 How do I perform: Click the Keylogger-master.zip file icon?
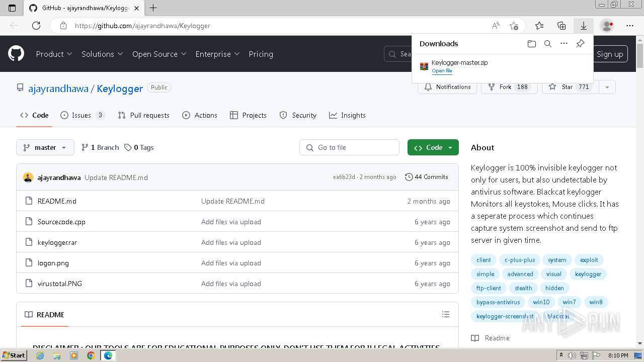click(x=424, y=66)
